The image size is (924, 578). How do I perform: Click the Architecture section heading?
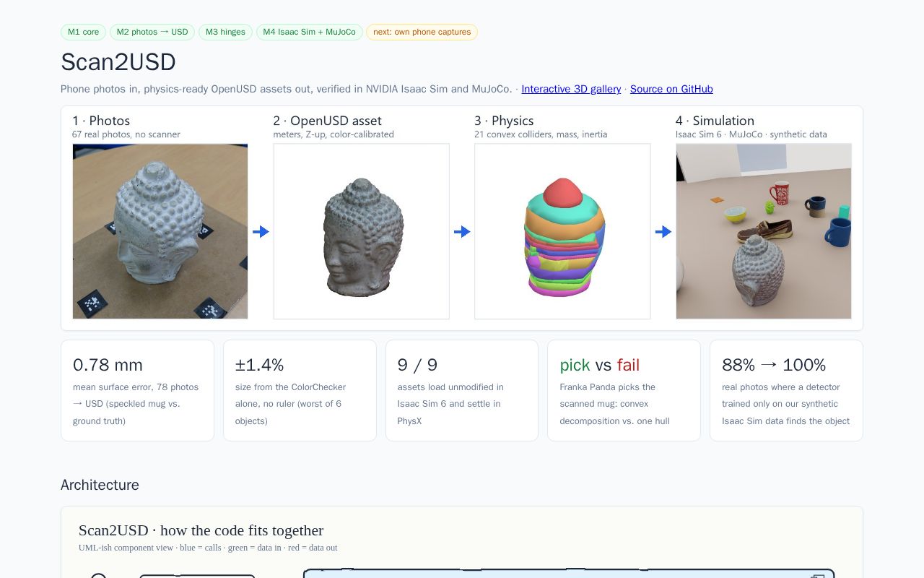pos(100,485)
